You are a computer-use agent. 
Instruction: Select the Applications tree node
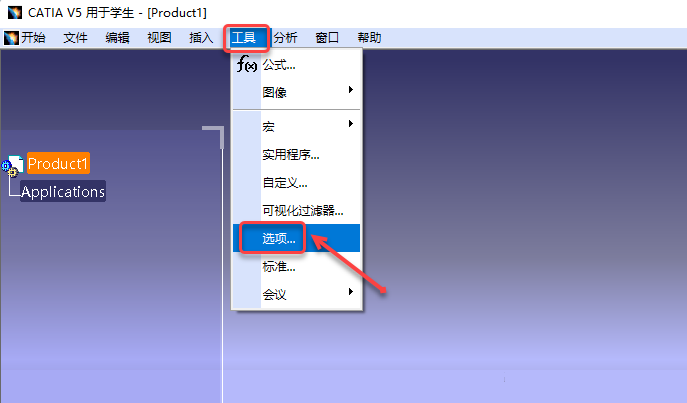tap(63, 191)
